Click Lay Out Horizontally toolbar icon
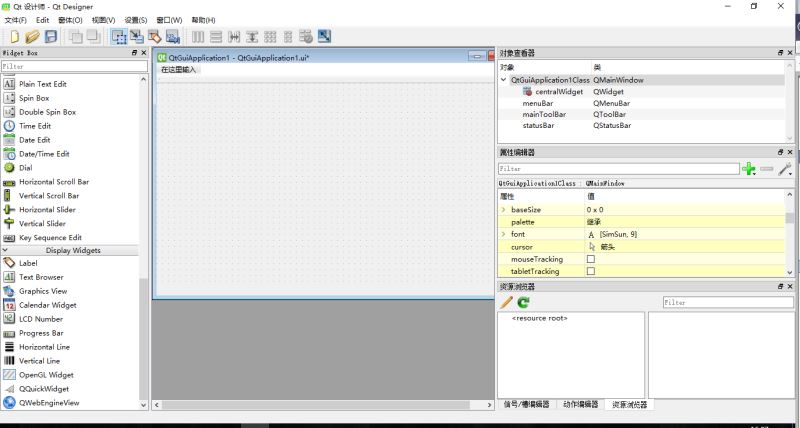 (x=198, y=36)
